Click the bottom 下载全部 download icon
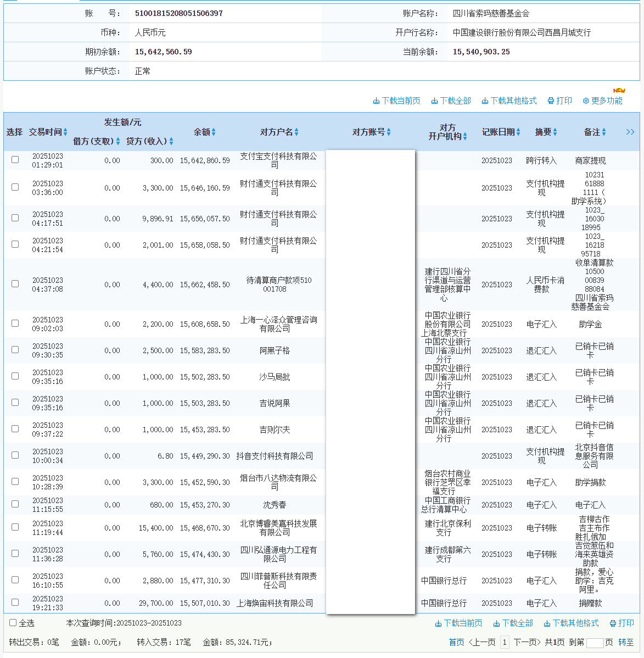Viewport: 644px width, 658px height. point(496,623)
